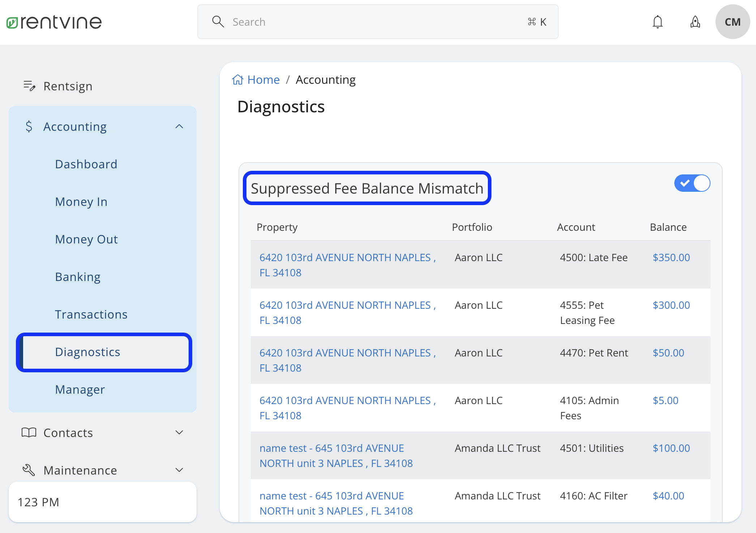Disable the Suppressed Fee Balance Mismatch toggle

tap(692, 183)
